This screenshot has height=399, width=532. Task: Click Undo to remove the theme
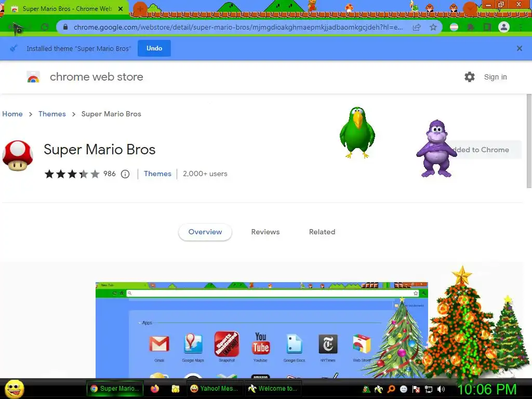click(x=154, y=48)
